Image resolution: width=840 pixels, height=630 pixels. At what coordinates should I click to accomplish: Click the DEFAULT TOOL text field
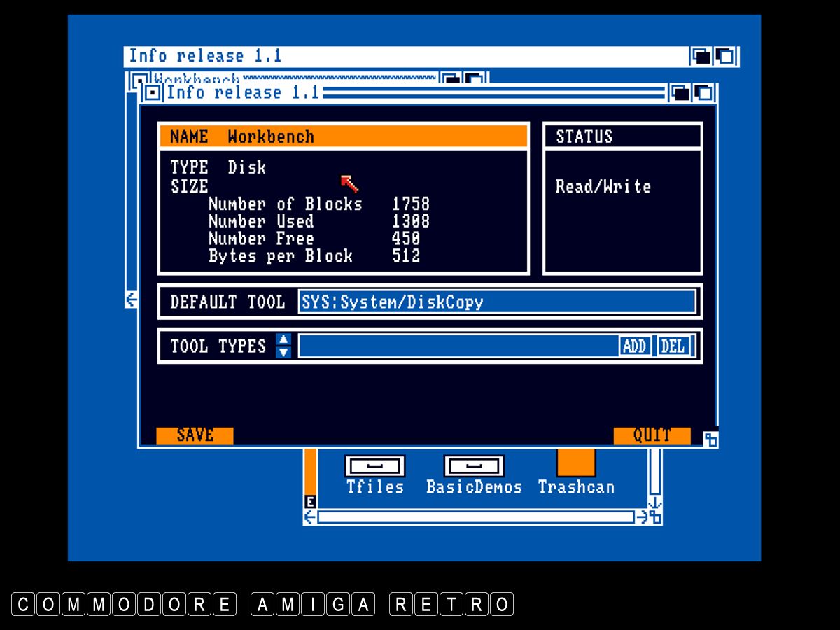(x=496, y=302)
